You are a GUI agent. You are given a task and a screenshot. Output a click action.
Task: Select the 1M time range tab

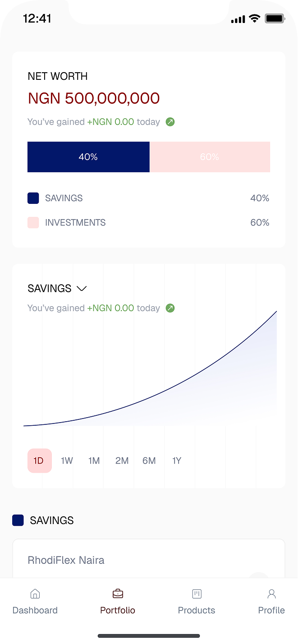coord(94,460)
